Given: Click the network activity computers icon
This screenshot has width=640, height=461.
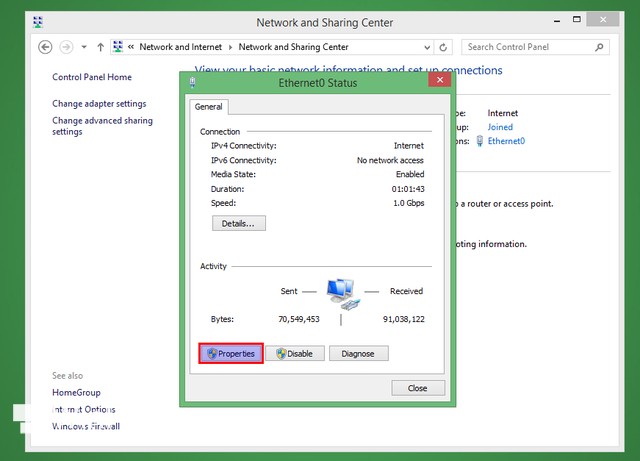Looking at the screenshot, I should [343, 294].
